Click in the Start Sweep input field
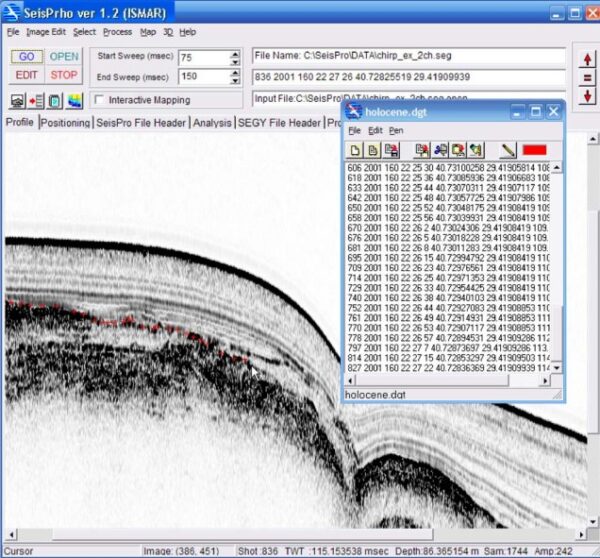The image size is (600, 558). (203, 57)
